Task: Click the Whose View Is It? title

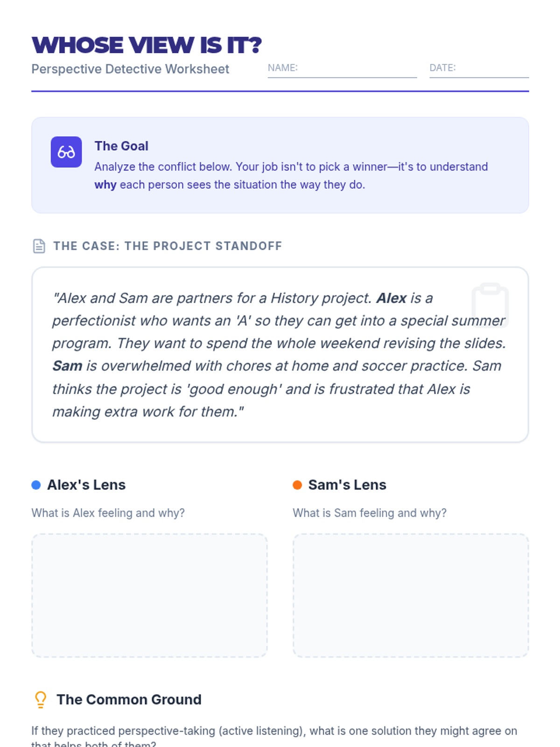Action: (x=147, y=45)
